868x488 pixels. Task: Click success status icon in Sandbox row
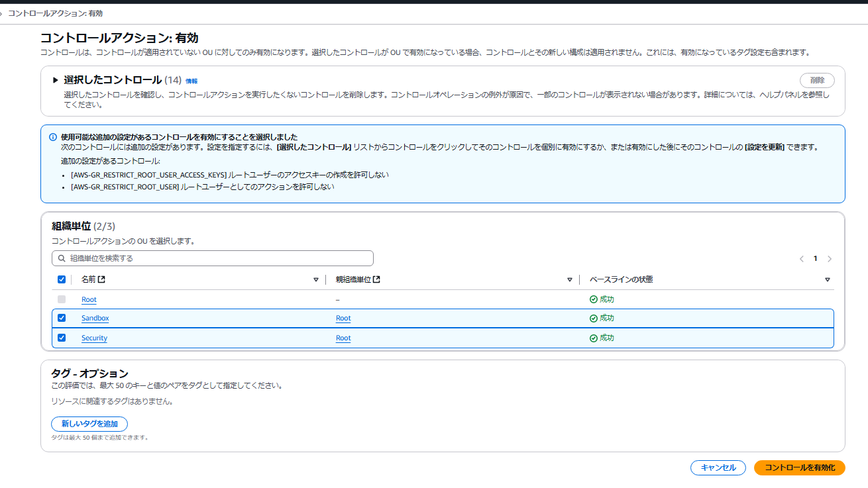(594, 318)
